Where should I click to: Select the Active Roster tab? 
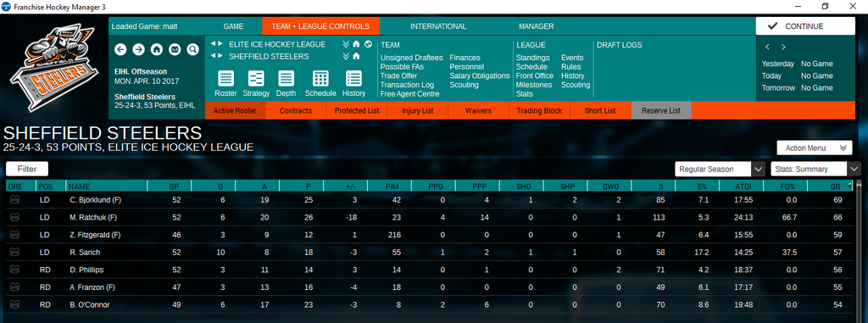(x=235, y=111)
